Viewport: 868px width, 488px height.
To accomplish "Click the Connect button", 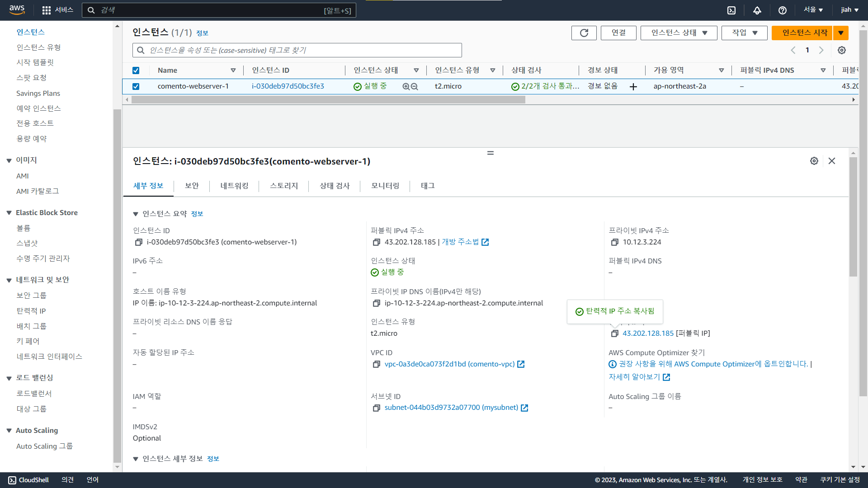I will 618,33.
